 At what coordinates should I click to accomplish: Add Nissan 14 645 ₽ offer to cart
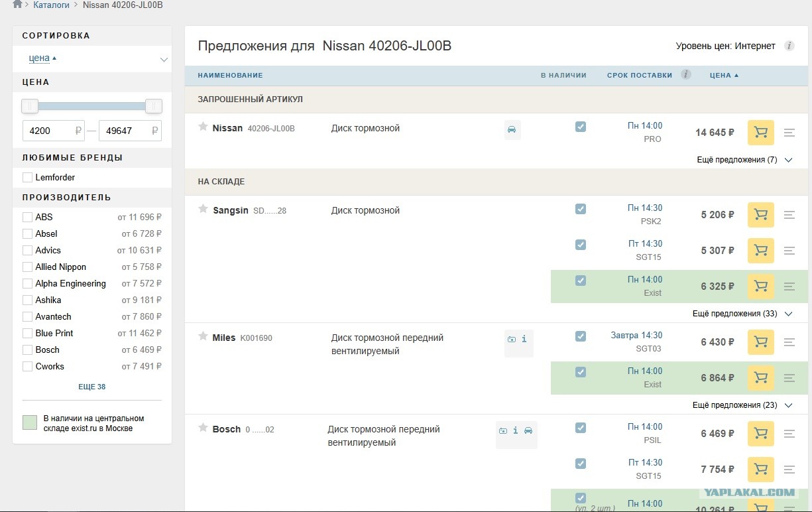pyautogui.click(x=760, y=133)
